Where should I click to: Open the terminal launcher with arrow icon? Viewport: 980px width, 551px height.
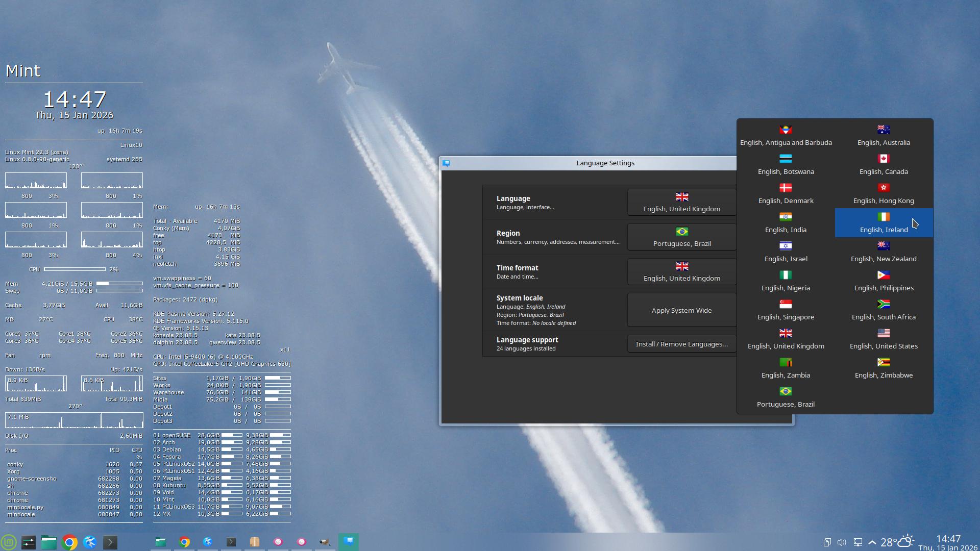click(x=110, y=542)
